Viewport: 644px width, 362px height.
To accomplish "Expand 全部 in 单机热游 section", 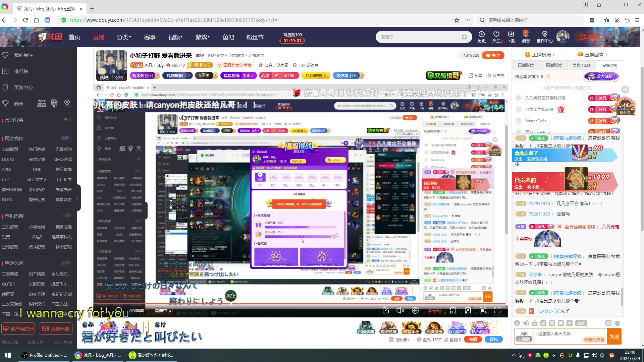I will 66,216.
